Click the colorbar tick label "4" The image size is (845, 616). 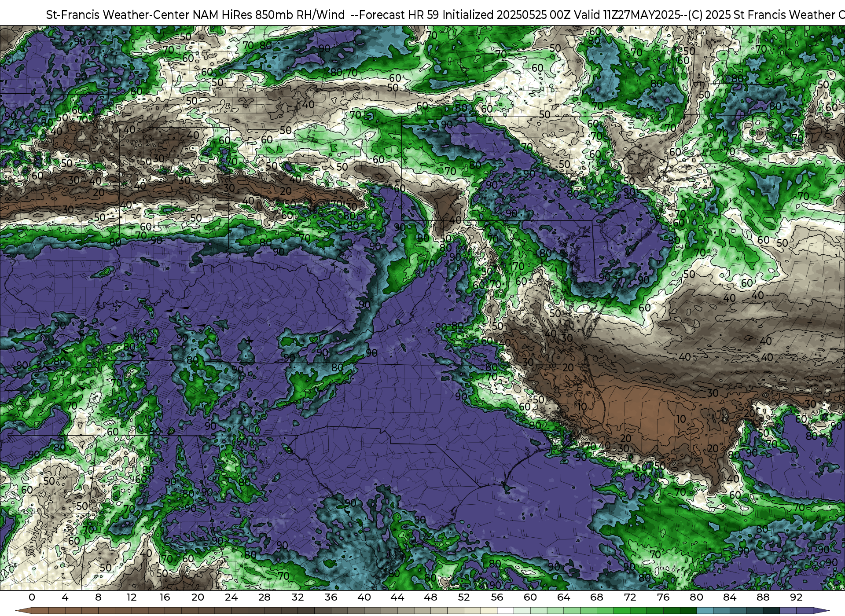65,597
